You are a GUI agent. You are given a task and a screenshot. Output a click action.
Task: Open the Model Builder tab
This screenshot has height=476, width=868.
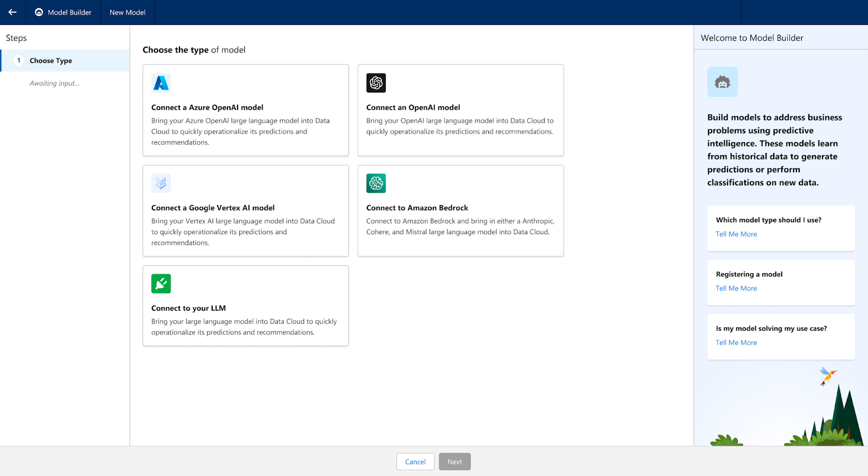click(69, 12)
